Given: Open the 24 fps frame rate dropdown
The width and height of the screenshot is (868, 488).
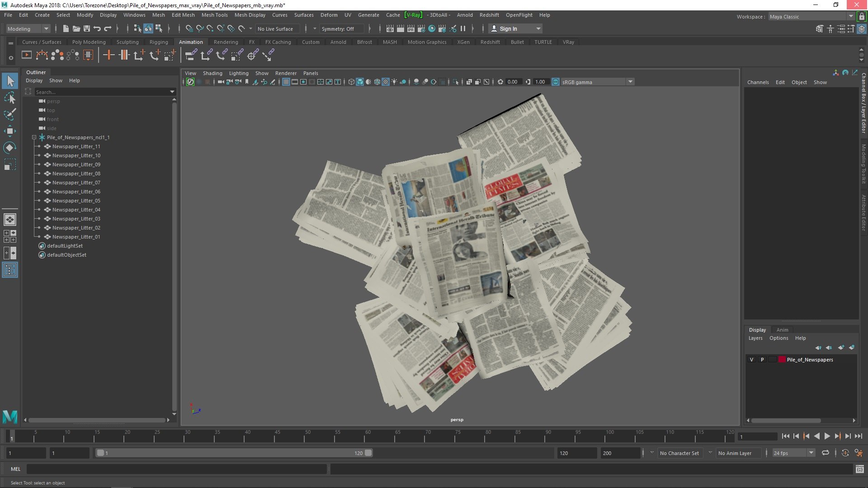Looking at the screenshot, I should pyautogui.click(x=793, y=453).
